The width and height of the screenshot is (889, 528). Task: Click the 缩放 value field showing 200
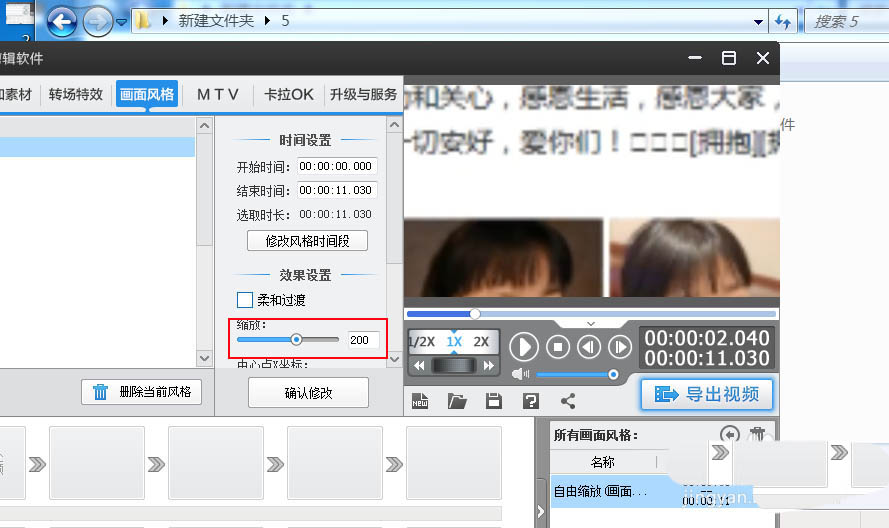click(363, 340)
